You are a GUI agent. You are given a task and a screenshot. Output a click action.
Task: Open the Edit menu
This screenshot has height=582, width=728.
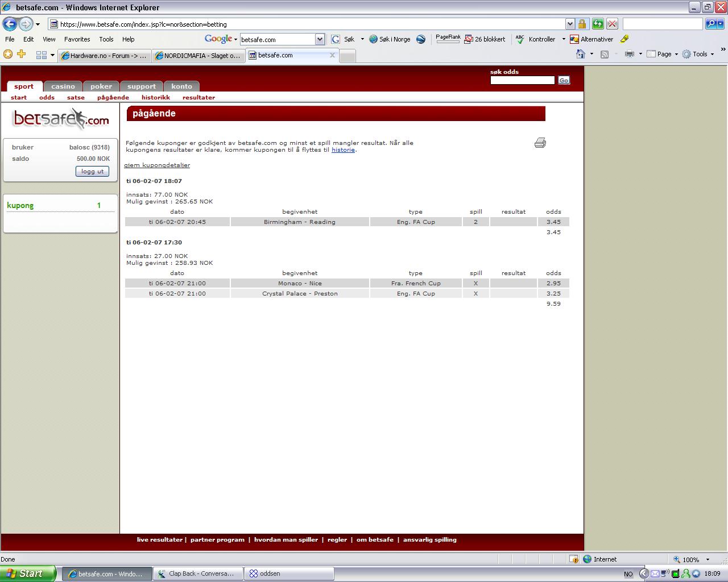[x=28, y=39]
